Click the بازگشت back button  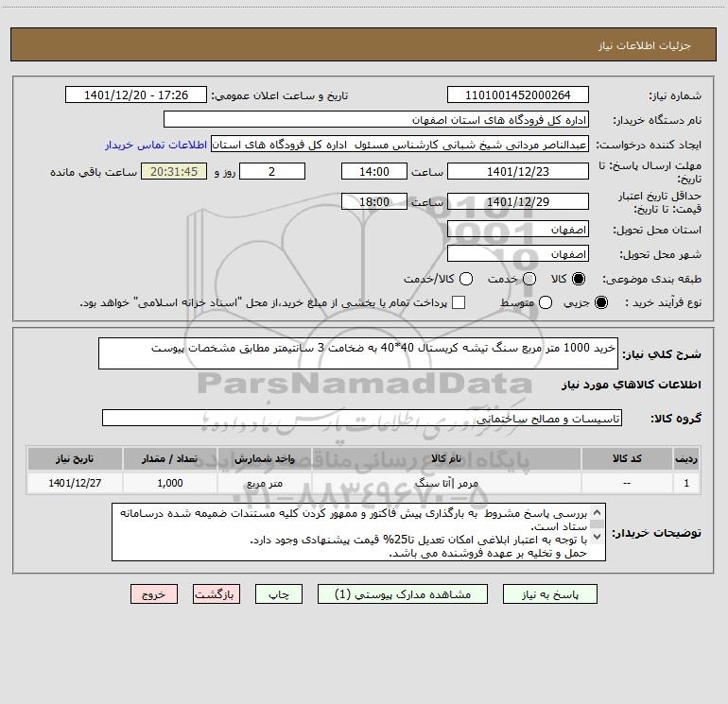coord(217,594)
